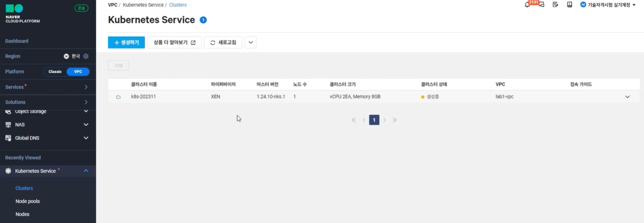Screen dimensions: 644x223
Task: Expand Object Storage in sidebar
Action: 86,112
